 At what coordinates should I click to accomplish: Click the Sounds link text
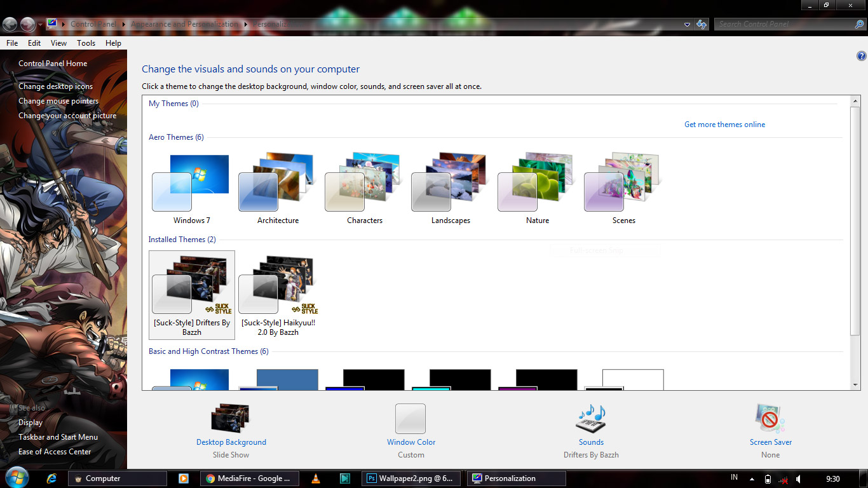point(591,442)
